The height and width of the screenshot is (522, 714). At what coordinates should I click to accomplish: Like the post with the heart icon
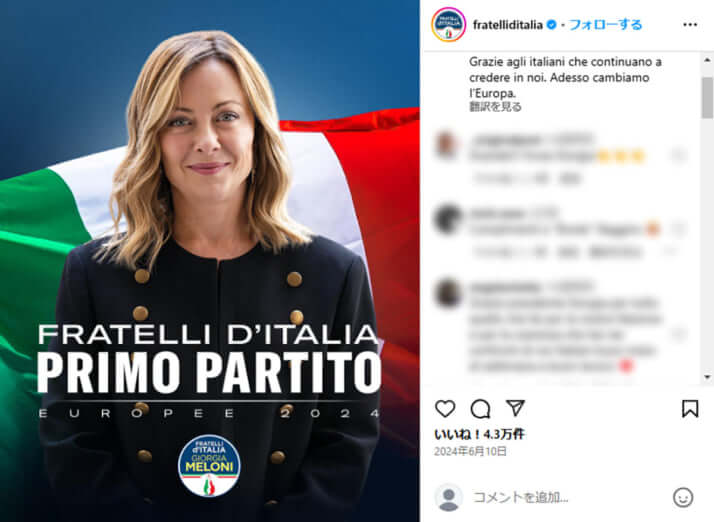tap(445, 409)
